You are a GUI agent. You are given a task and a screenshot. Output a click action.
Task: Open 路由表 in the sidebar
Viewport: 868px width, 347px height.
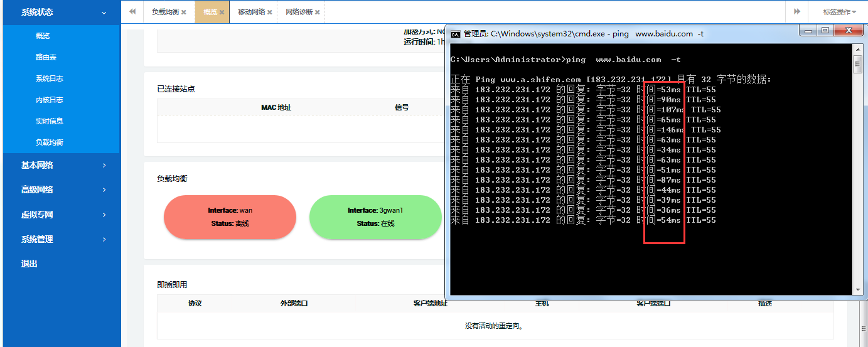click(46, 57)
